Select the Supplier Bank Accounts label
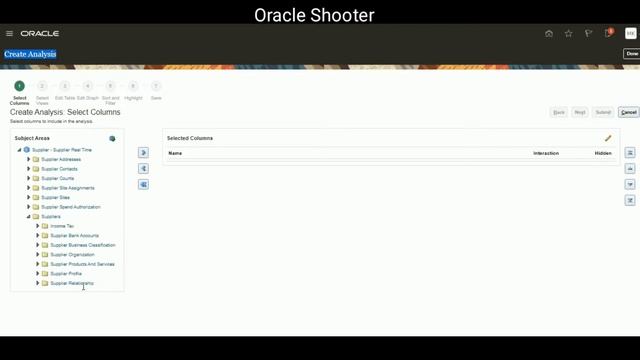The width and height of the screenshot is (640, 360). 74,236
